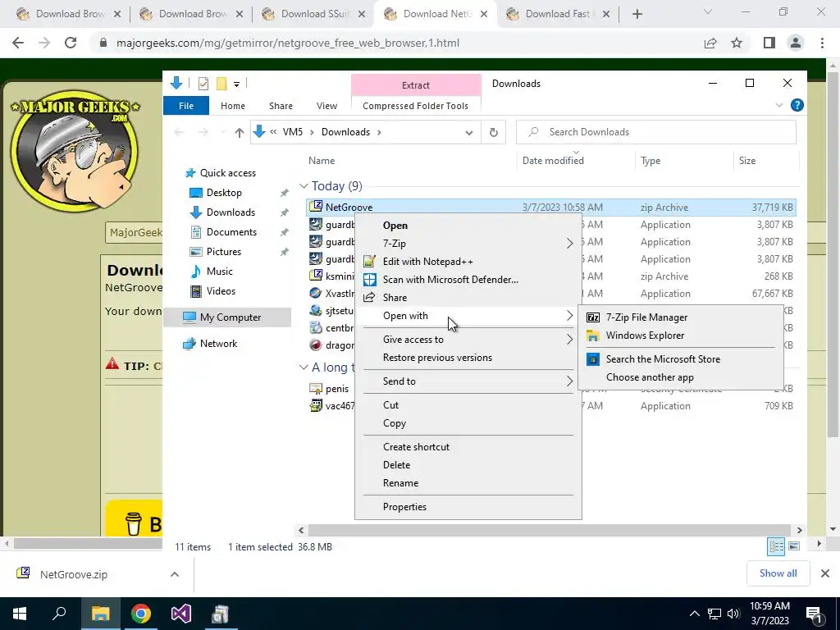840x630 pixels.
Task: Open Pictures in the navigation pane
Action: coord(223,252)
